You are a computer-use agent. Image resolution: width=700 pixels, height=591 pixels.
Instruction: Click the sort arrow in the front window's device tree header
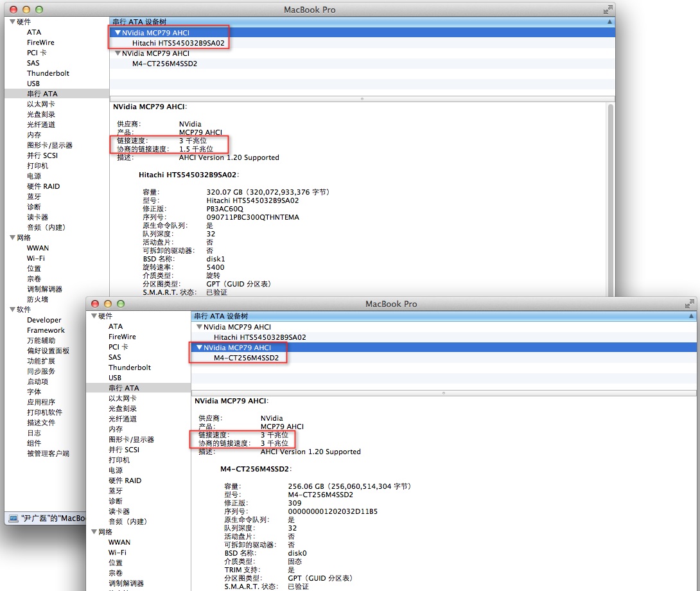[691, 316]
